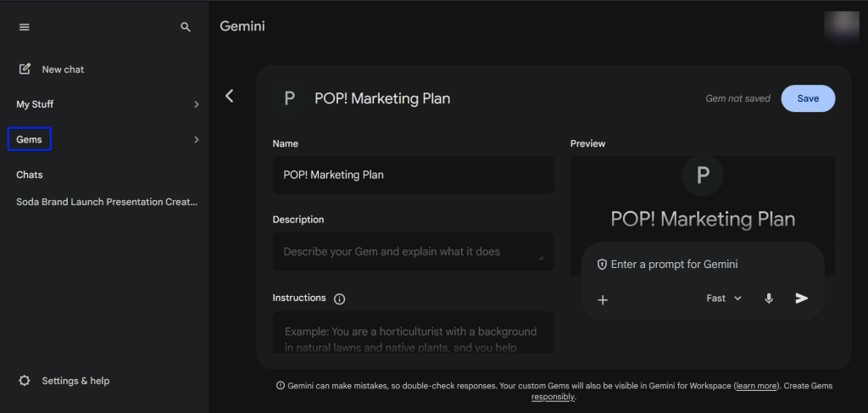868x413 pixels.
Task: Click the search magnifier icon
Action: click(186, 27)
